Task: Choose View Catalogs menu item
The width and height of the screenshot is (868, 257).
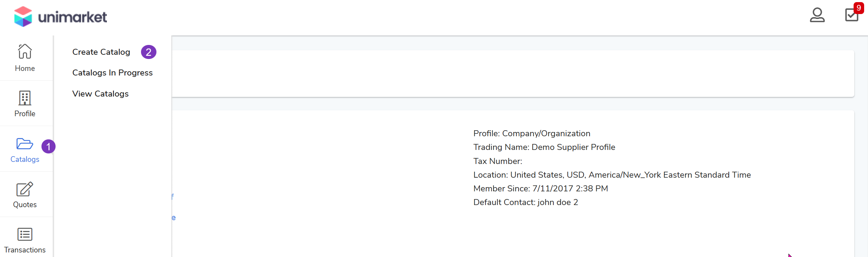Action: pos(100,94)
